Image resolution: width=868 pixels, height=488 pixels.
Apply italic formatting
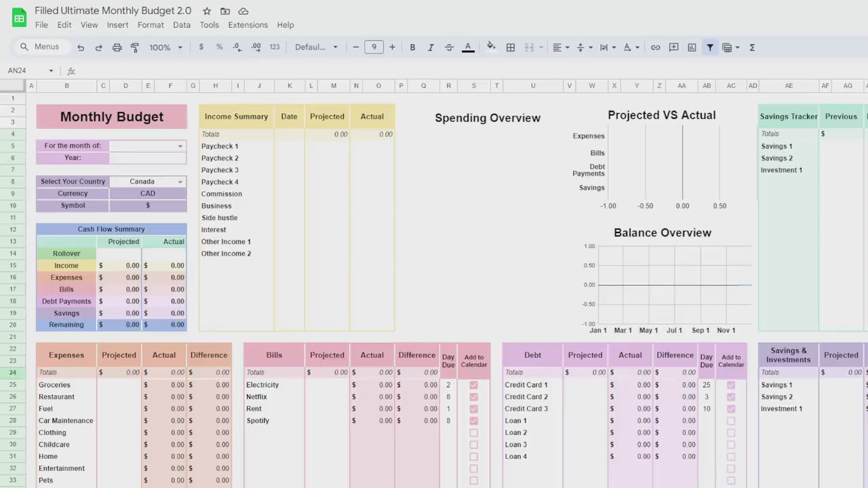[x=431, y=47]
